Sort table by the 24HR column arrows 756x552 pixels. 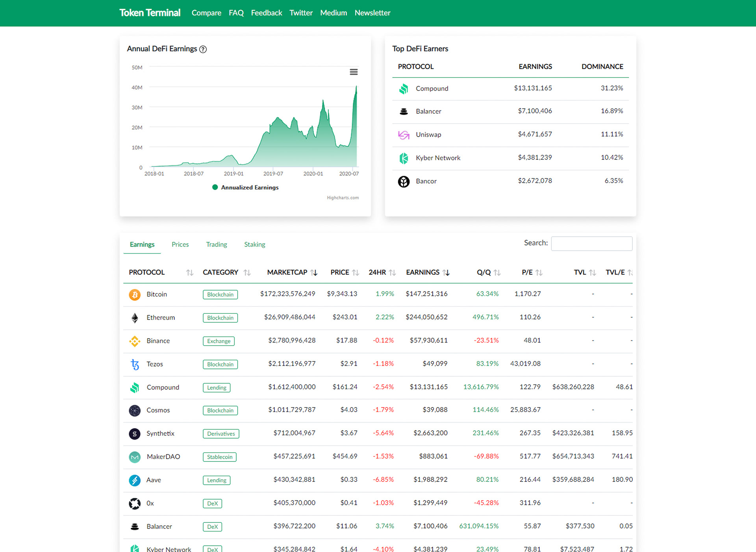pyautogui.click(x=392, y=272)
